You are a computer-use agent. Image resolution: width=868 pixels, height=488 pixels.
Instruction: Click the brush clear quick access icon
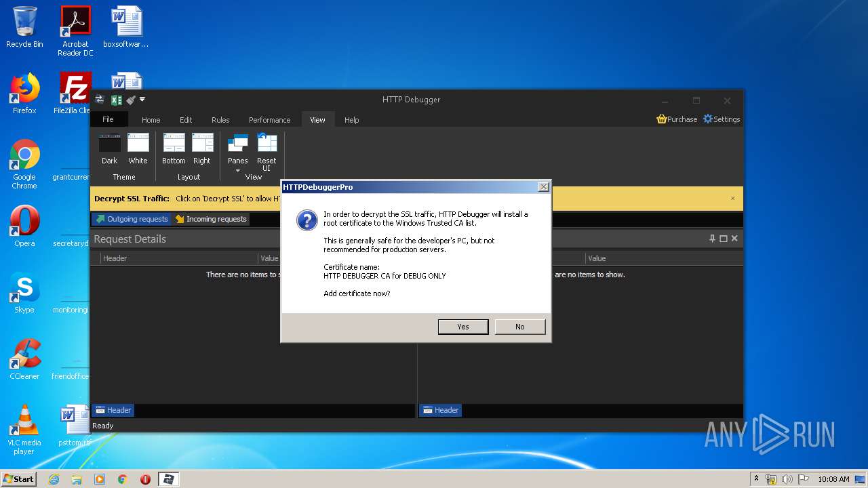tap(131, 100)
